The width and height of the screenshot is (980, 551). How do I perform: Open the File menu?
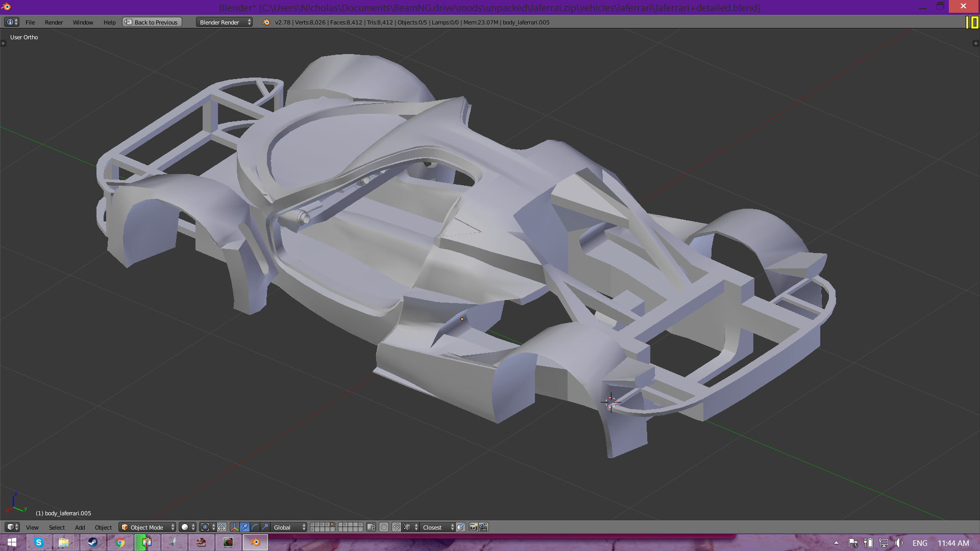30,22
